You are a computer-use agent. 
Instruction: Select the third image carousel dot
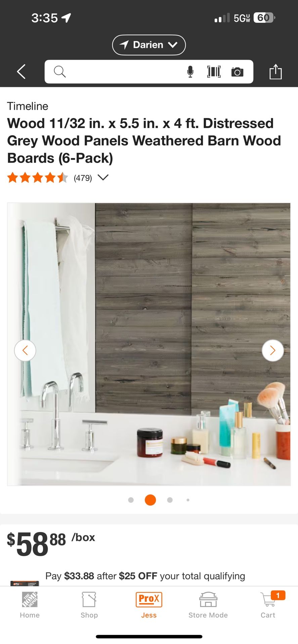(170, 500)
